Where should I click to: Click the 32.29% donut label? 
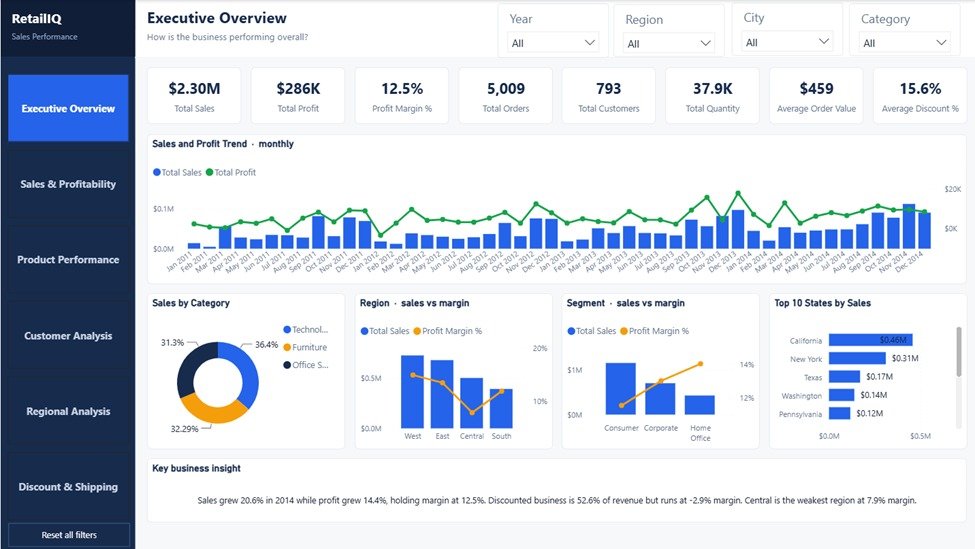184,429
